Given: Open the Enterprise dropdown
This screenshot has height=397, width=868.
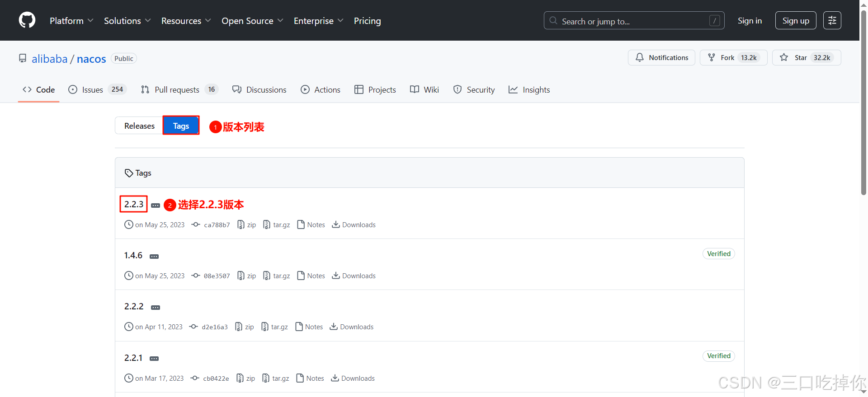Looking at the screenshot, I should [318, 21].
